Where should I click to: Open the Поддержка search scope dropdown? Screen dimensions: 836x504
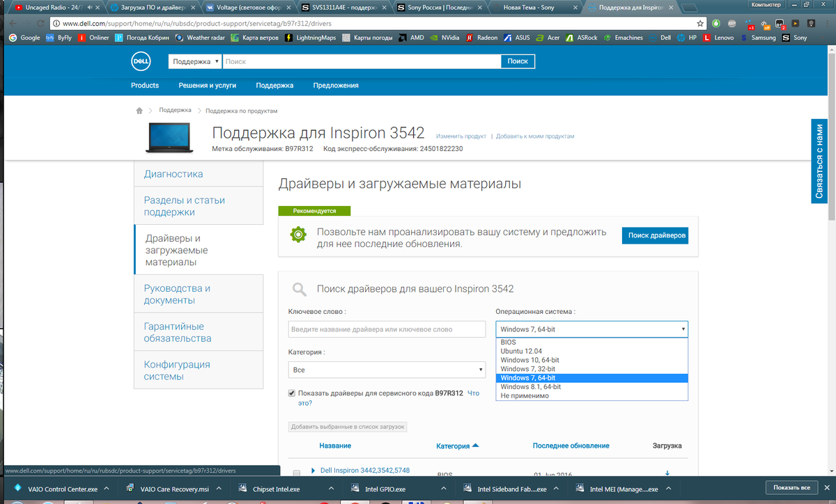195,61
